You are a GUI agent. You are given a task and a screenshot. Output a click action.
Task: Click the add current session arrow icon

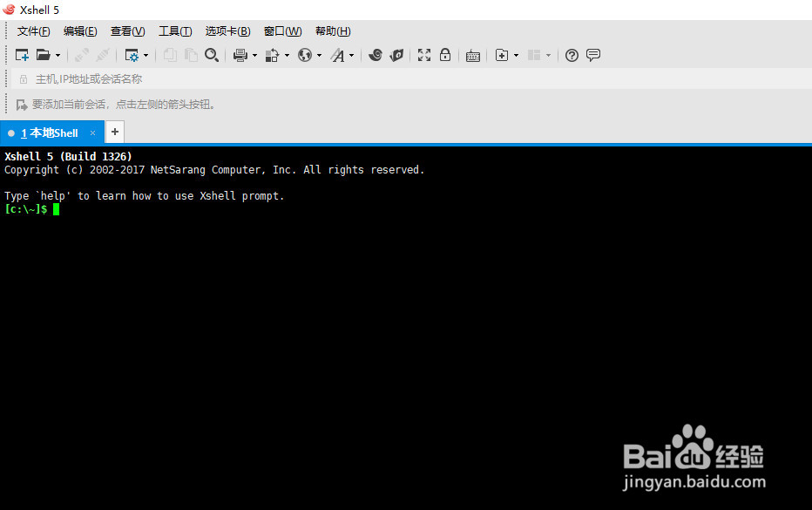point(21,105)
